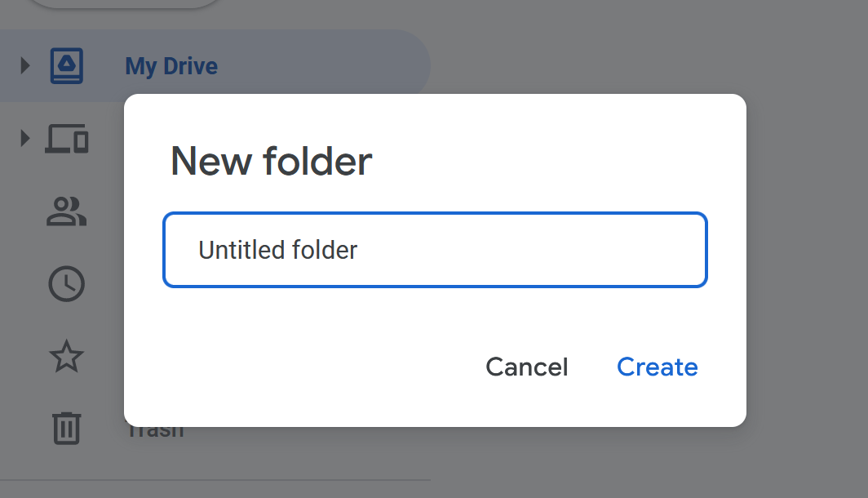
Task: Open Trash using the bin icon
Action: point(66,428)
